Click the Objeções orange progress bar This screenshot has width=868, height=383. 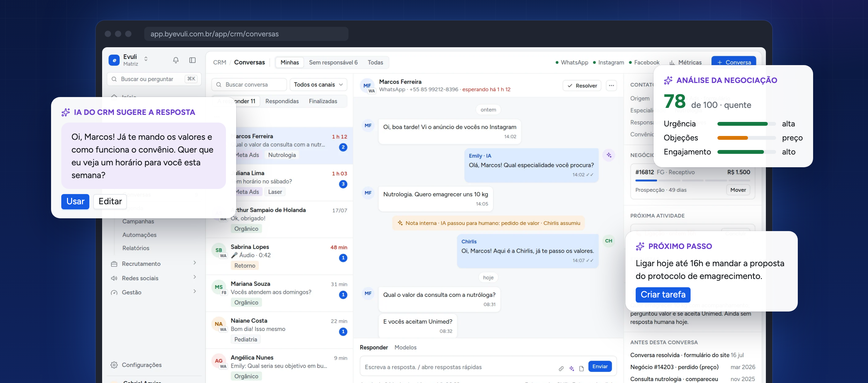pos(746,138)
